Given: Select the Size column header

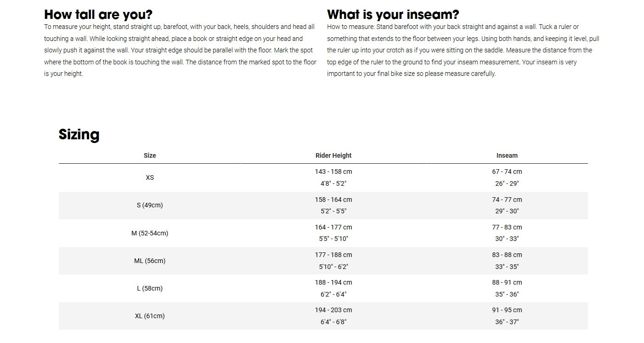Looking at the screenshot, I should tap(150, 155).
